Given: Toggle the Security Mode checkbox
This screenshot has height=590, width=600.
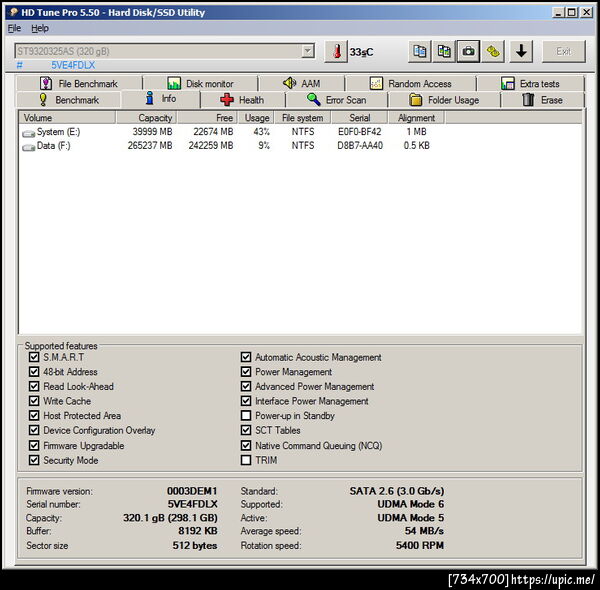Looking at the screenshot, I should (x=34, y=460).
